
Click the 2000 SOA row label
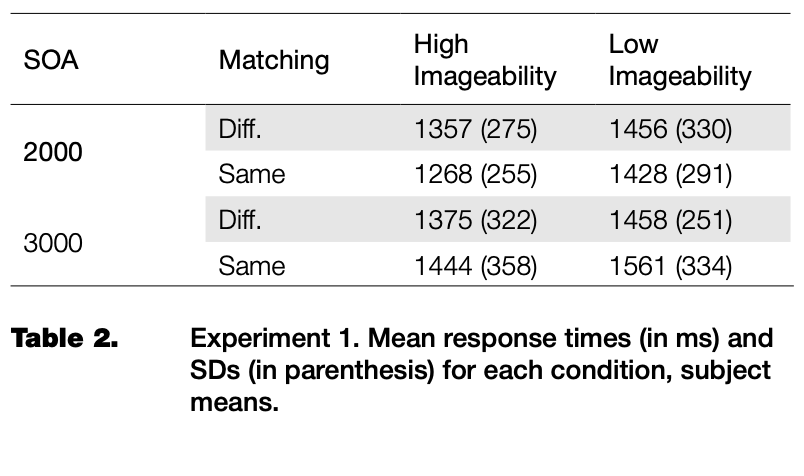pyautogui.click(x=53, y=152)
